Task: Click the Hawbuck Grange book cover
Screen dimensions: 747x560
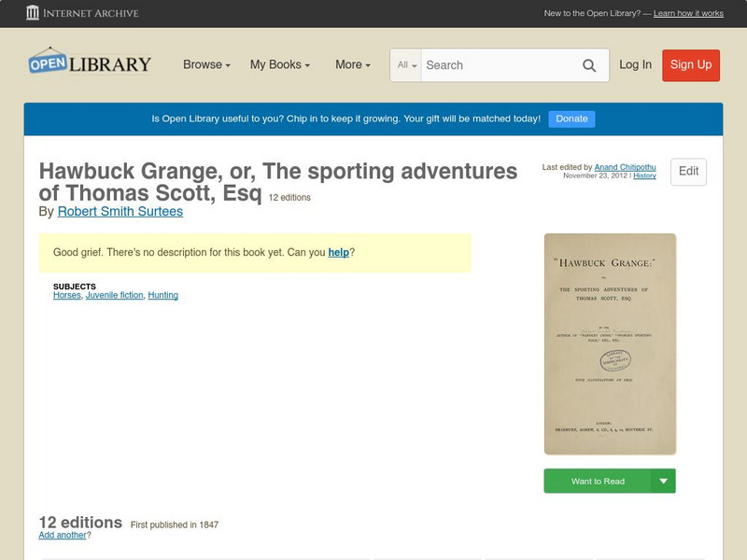Action: click(610, 343)
